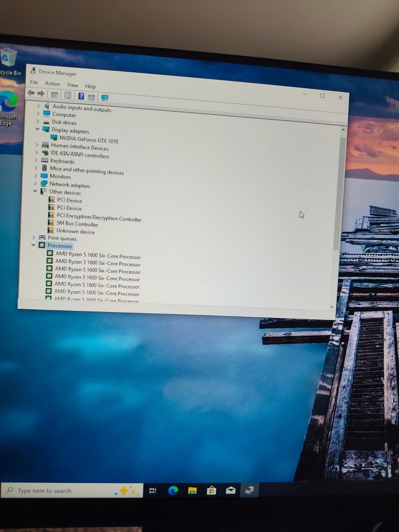Open File Explorer from the taskbar
The width and height of the screenshot is (399, 532).
192,490
